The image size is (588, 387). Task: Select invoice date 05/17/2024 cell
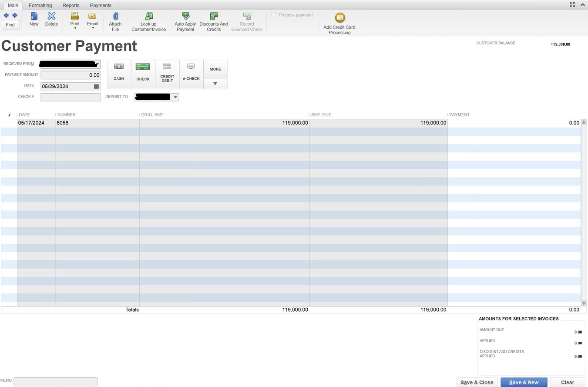point(37,123)
